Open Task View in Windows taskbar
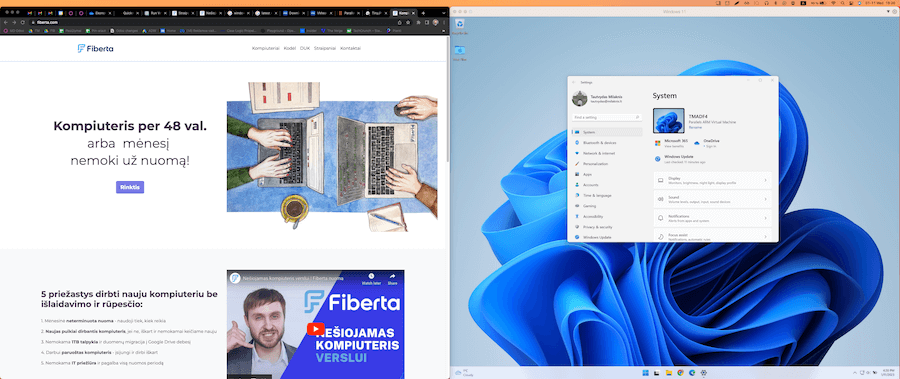The width and height of the screenshot is (900, 379). (x=657, y=373)
